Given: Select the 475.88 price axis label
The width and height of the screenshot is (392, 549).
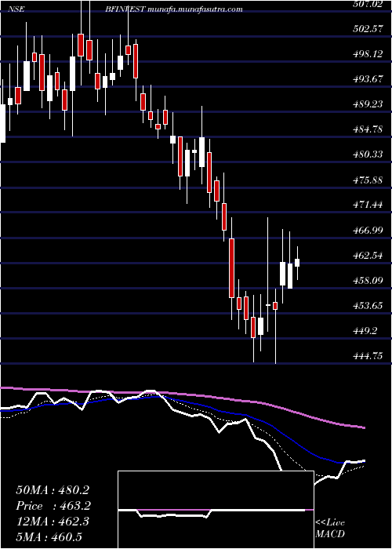Looking at the screenshot, I should pos(367,180).
